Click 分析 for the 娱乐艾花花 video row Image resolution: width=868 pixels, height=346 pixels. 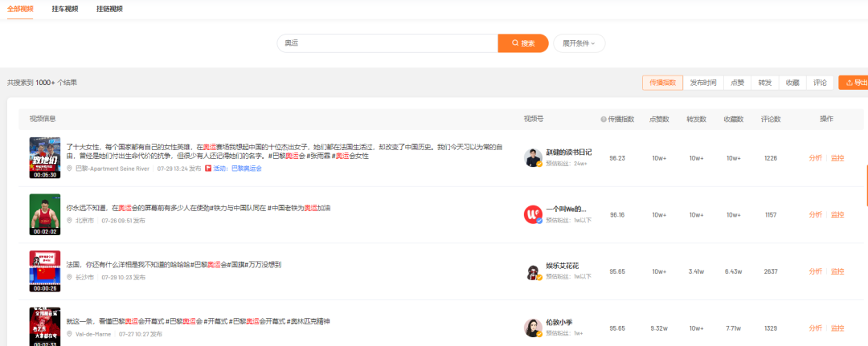pyautogui.click(x=815, y=271)
